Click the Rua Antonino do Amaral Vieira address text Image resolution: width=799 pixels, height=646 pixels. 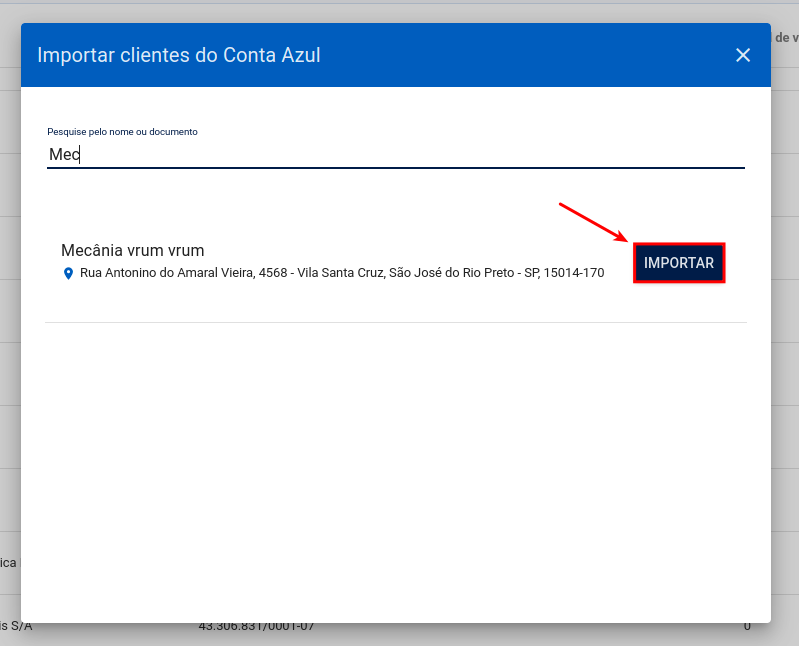click(342, 273)
